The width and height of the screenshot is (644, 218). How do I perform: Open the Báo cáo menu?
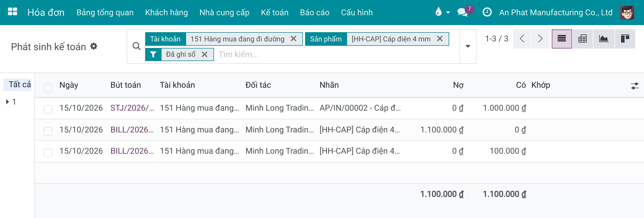click(x=315, y=13)
